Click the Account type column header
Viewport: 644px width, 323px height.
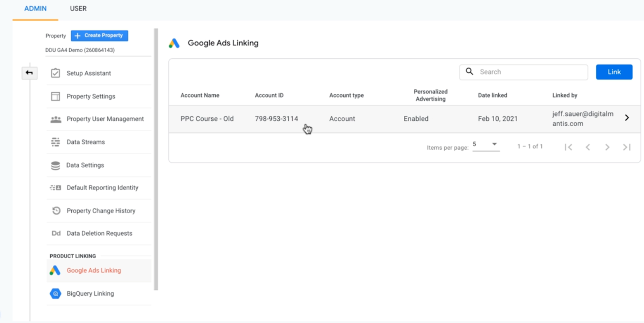click(x=347, y=95)
